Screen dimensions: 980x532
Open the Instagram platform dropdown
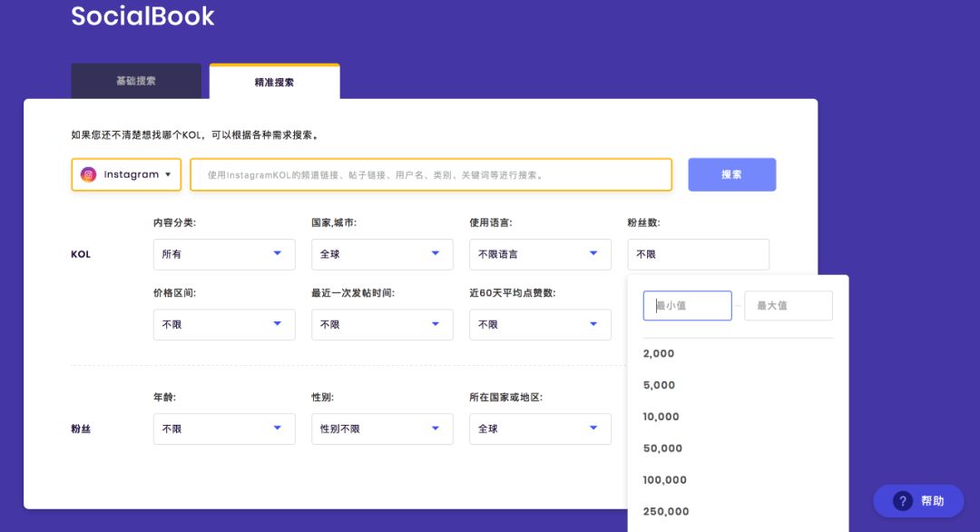(126, 174)
